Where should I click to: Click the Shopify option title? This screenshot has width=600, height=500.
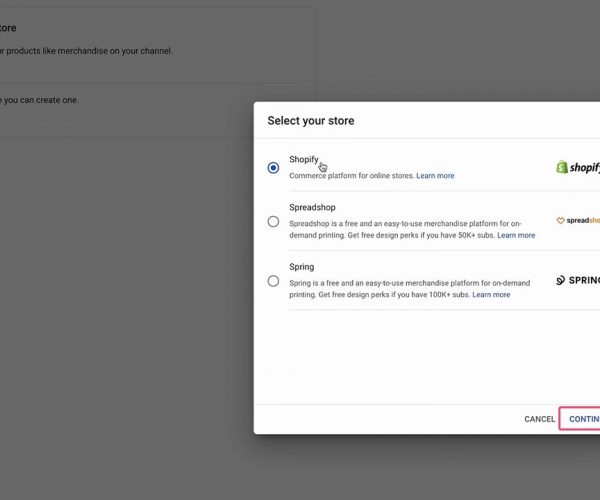[303, 159]
